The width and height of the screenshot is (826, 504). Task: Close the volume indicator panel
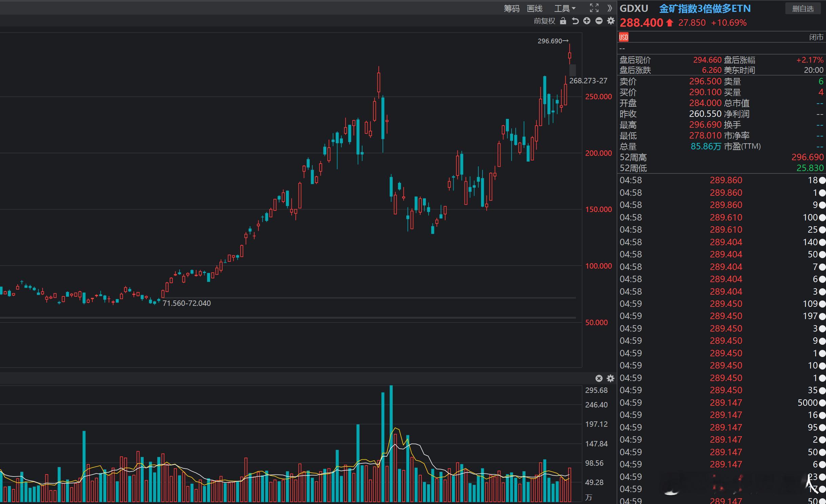pyautogui.click(x=599, y=378)
